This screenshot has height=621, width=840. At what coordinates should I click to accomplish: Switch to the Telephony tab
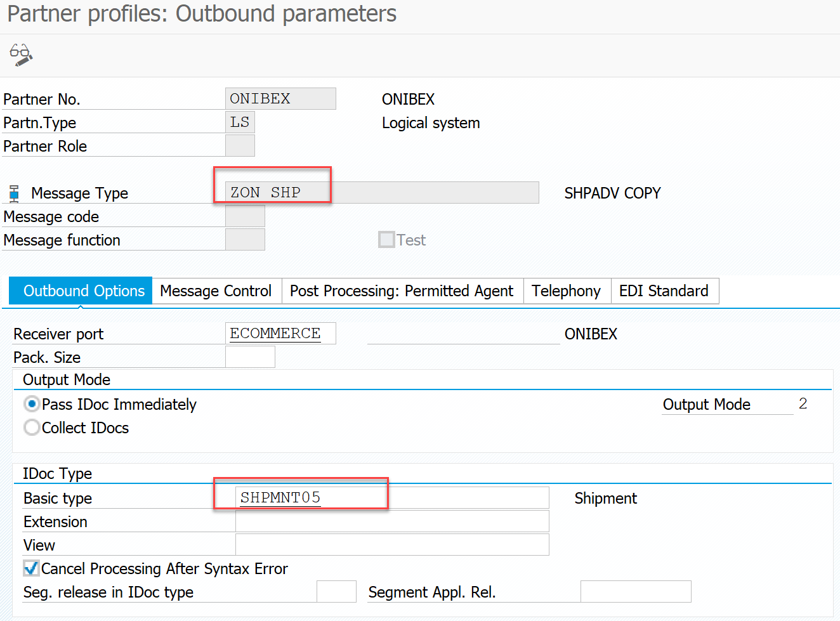566,291
